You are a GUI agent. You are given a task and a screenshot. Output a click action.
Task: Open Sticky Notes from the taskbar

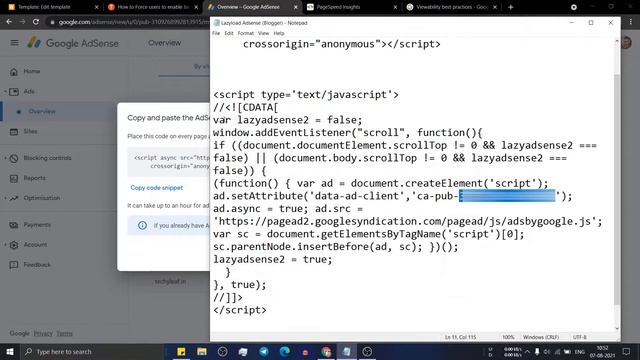[x=181, y=351]
